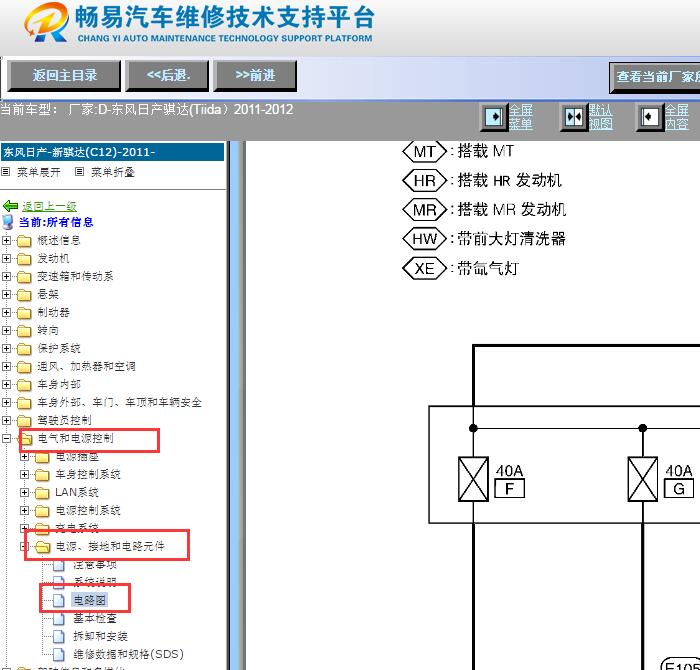
Task: Click the LAN系统 folder icon
Action: click(x=42, y=493)
